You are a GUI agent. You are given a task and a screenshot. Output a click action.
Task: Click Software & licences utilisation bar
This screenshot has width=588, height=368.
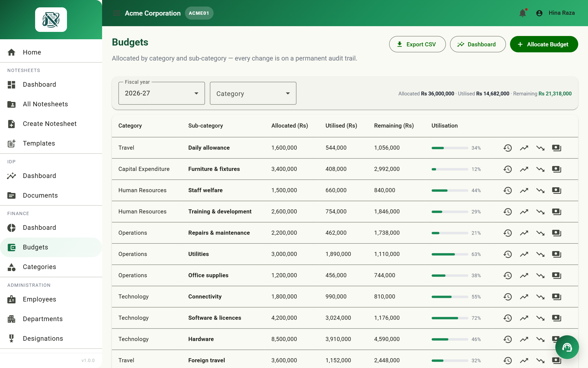tap(450, 318)
